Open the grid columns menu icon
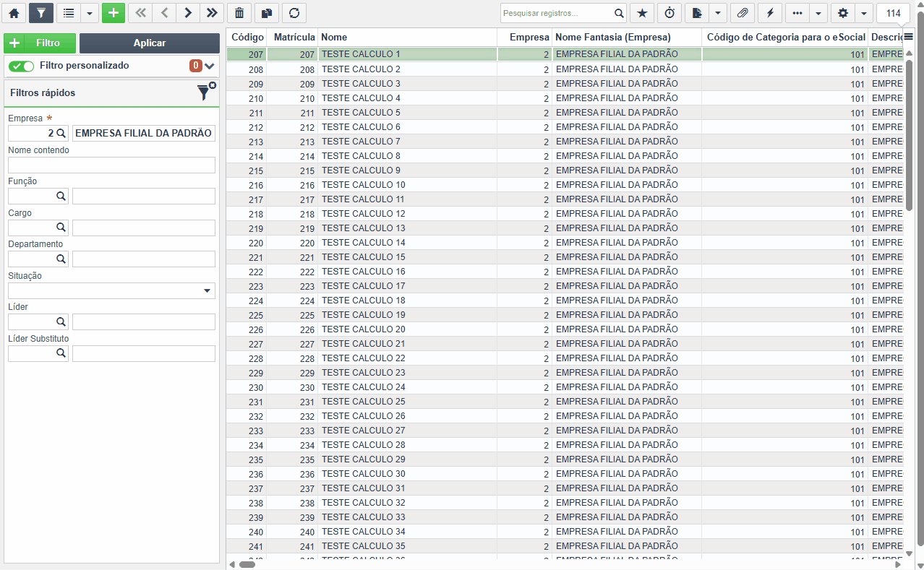Screen dimensions: 924x570 [x=909, y=37]
